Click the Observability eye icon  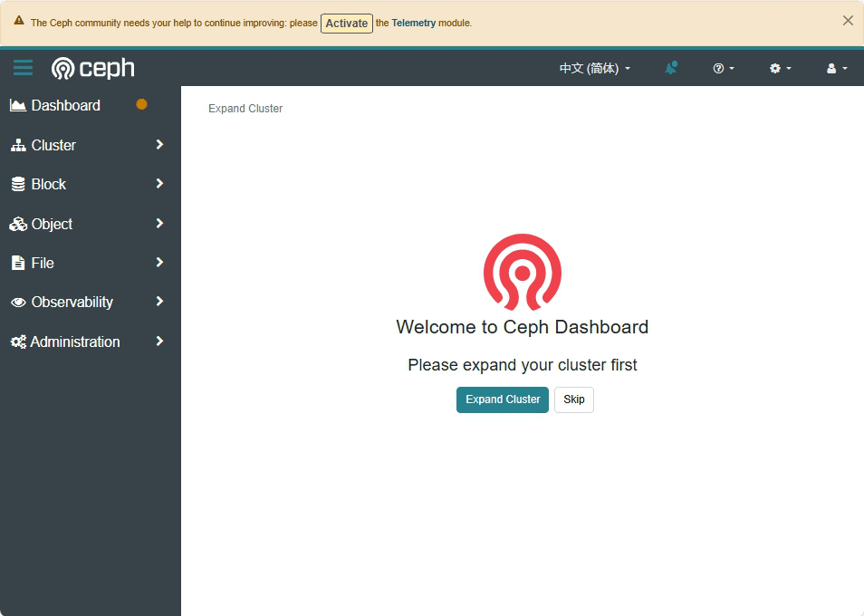pyautogui.click(x=18, y=302)
